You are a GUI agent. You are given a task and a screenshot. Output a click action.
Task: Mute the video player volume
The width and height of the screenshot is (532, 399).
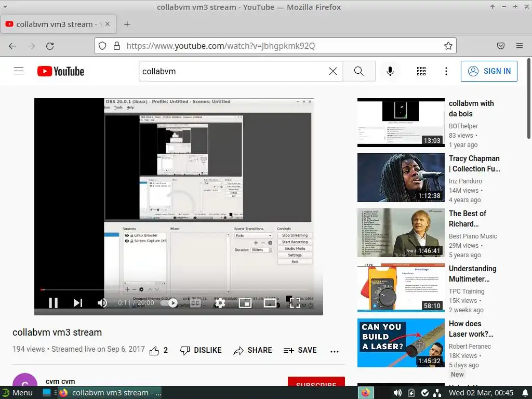(x=102, y=303)
